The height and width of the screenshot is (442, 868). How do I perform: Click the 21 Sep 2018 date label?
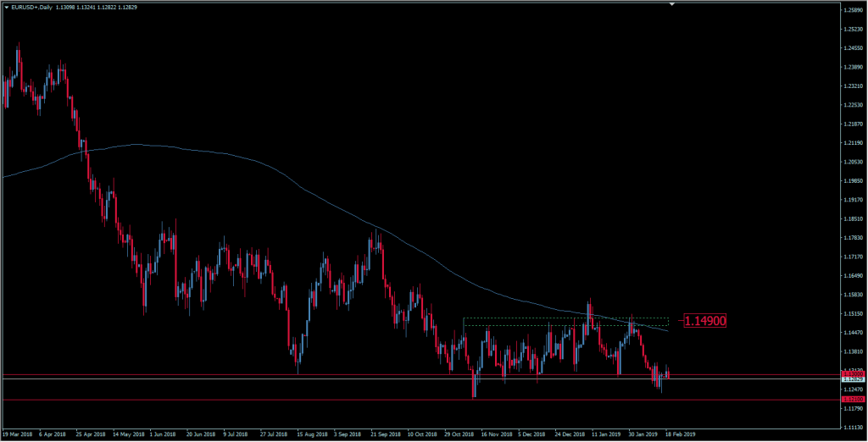[x=385, y=435]
